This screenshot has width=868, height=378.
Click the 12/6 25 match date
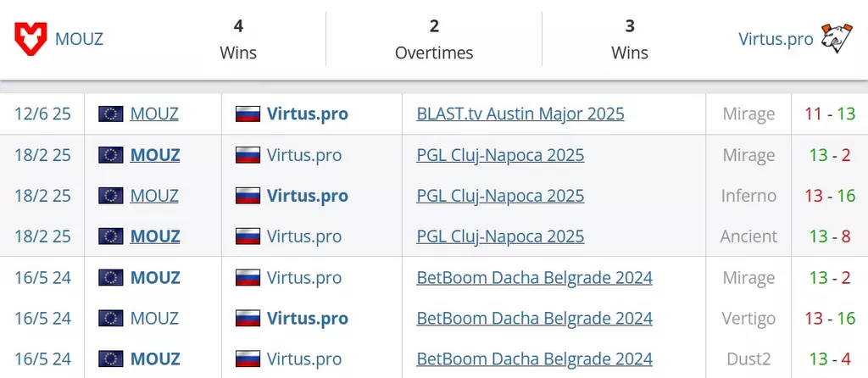pyautogui.click(x=42, y=114)
